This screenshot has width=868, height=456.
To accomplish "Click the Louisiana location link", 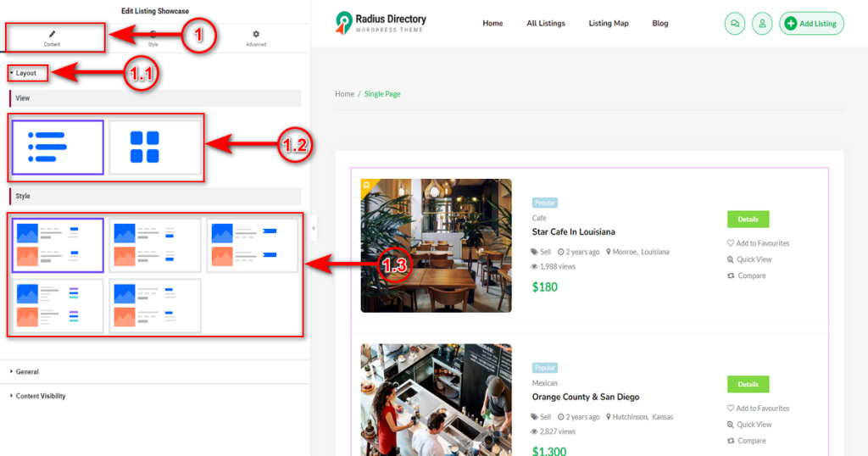I will coord(655,252).
